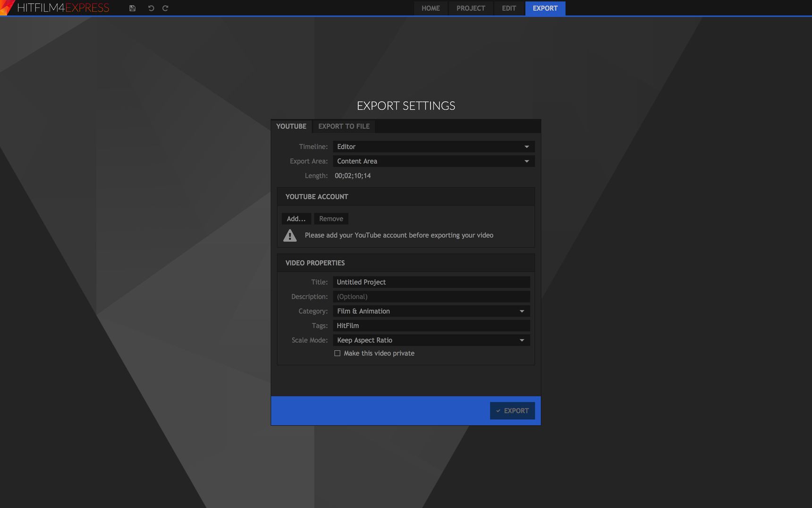
Task: Open the Export Area dropdown
Action: click(434, 161)
